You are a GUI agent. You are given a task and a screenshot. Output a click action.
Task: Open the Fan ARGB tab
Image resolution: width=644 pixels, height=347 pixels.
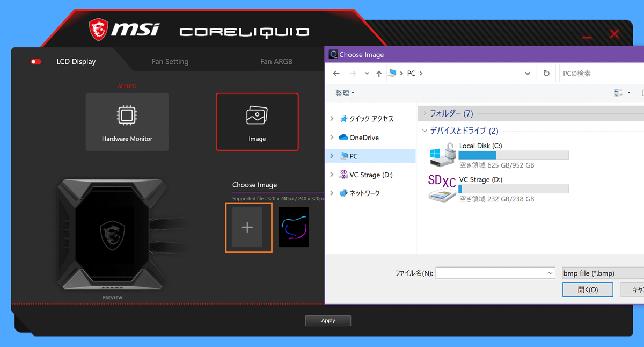[276, 61]
